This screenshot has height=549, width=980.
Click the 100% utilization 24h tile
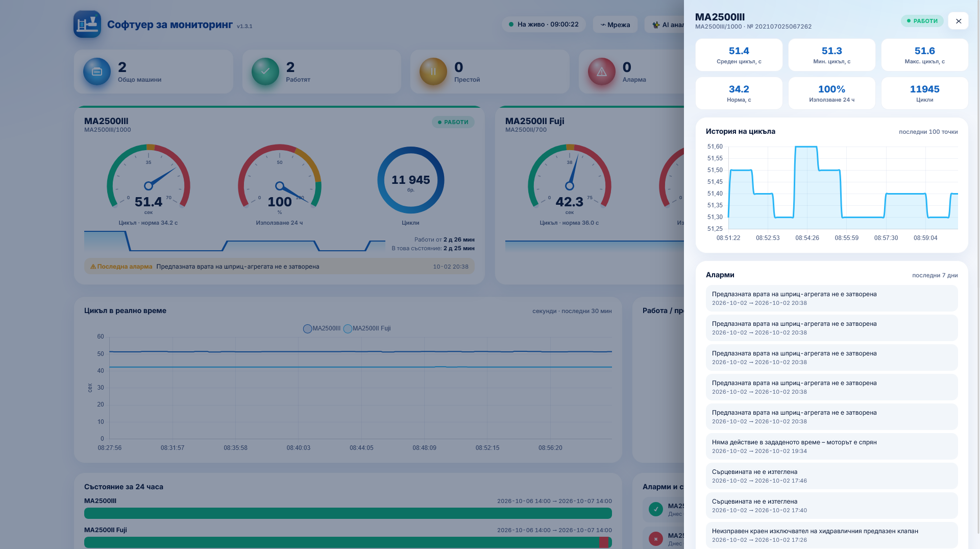[x=832, y=93]
